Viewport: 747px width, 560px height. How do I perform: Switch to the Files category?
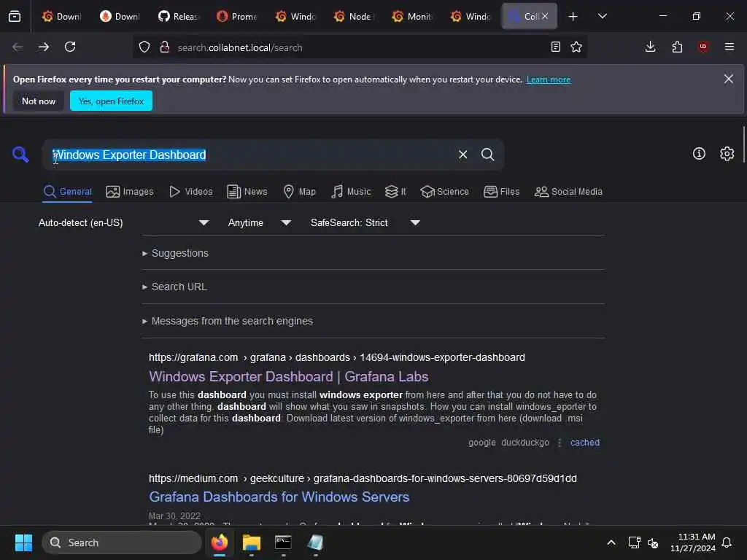(501, 192)
